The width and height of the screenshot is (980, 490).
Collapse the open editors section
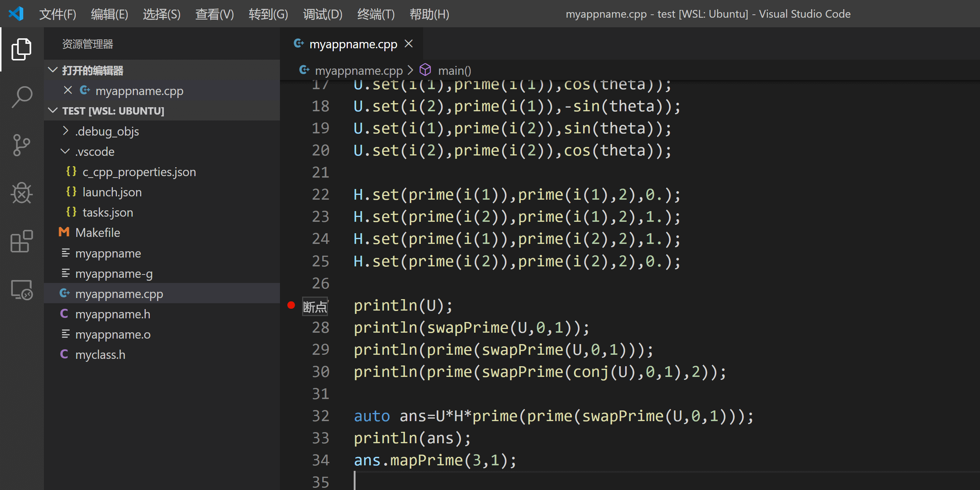tap(53, 70)
